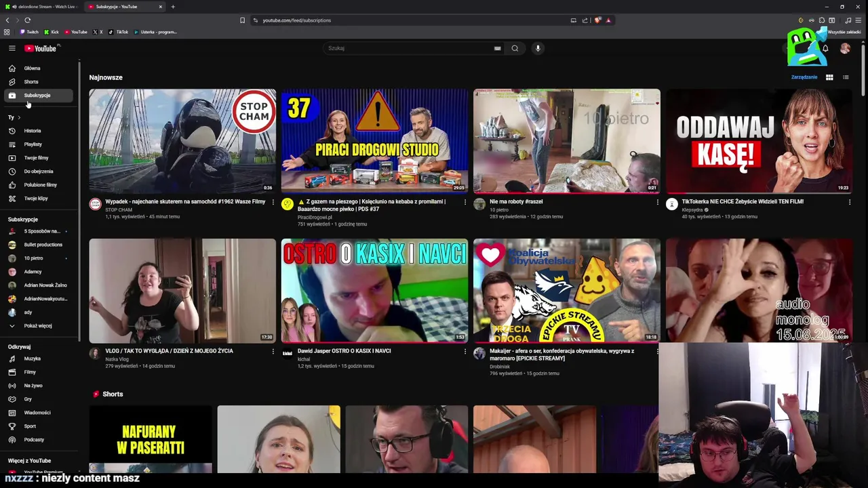Open the browser main menu

tap(859, 20)
